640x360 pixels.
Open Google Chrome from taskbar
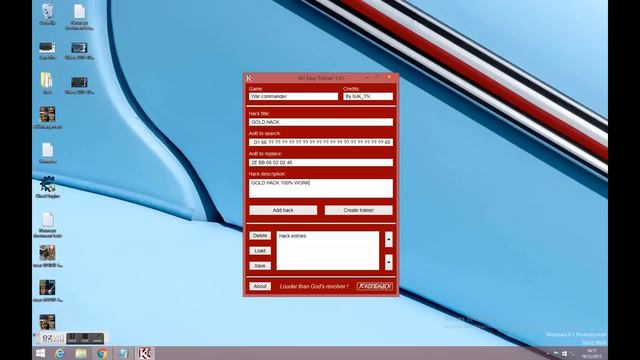pos(102,353)
